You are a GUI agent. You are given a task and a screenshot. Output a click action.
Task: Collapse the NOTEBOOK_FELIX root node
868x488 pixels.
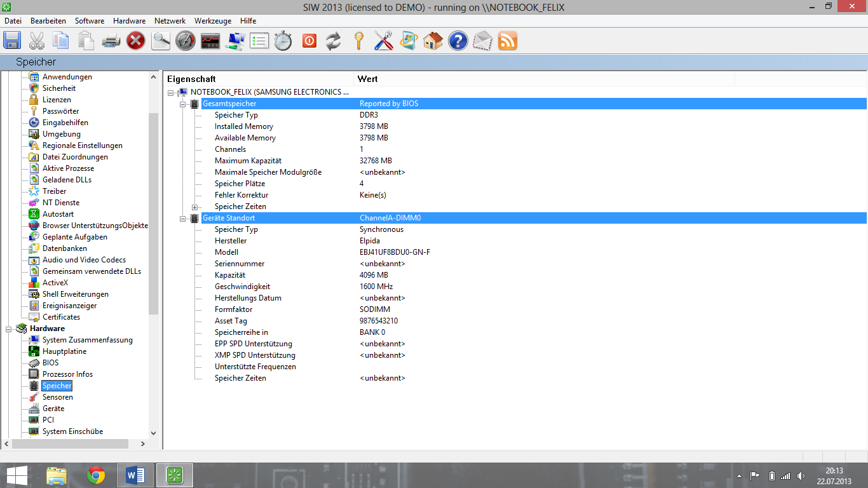point(171,92)
